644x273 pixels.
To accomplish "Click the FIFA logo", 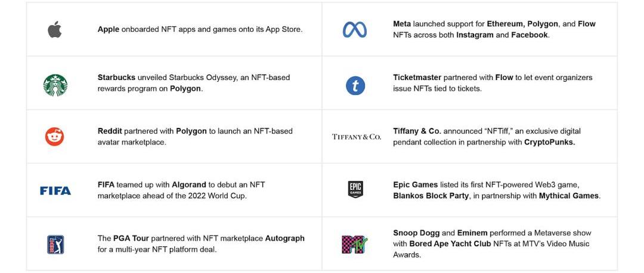I will [55, 191].
